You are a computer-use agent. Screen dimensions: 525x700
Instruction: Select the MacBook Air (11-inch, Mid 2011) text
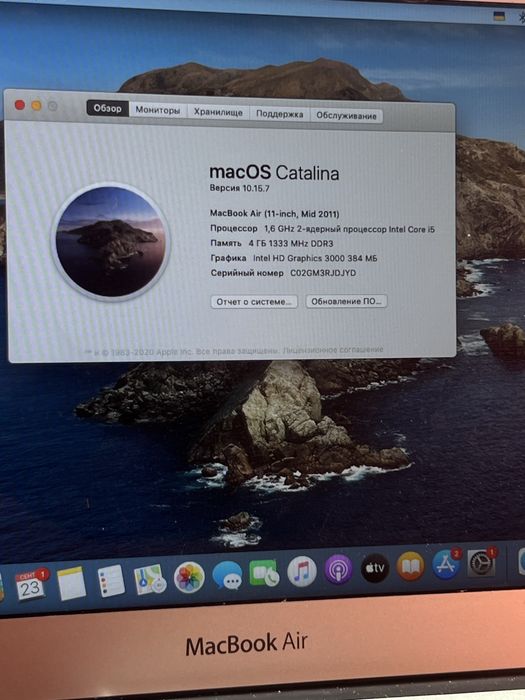[x=275, y=213]
